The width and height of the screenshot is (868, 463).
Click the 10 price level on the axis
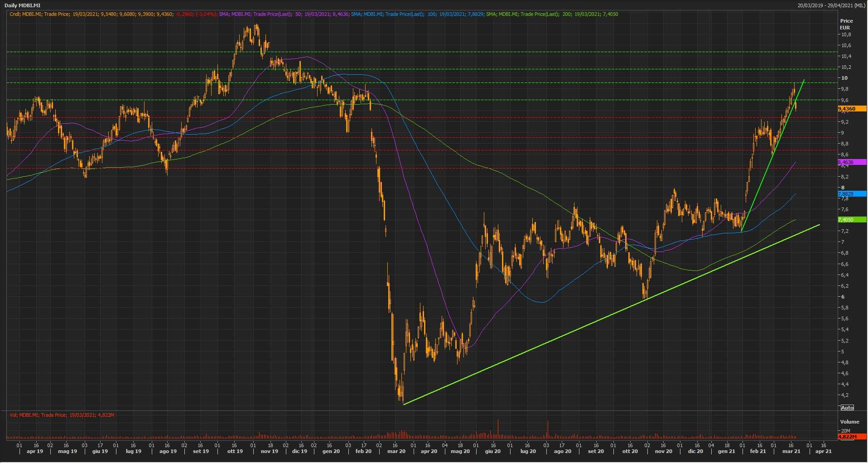pos(844,78)
